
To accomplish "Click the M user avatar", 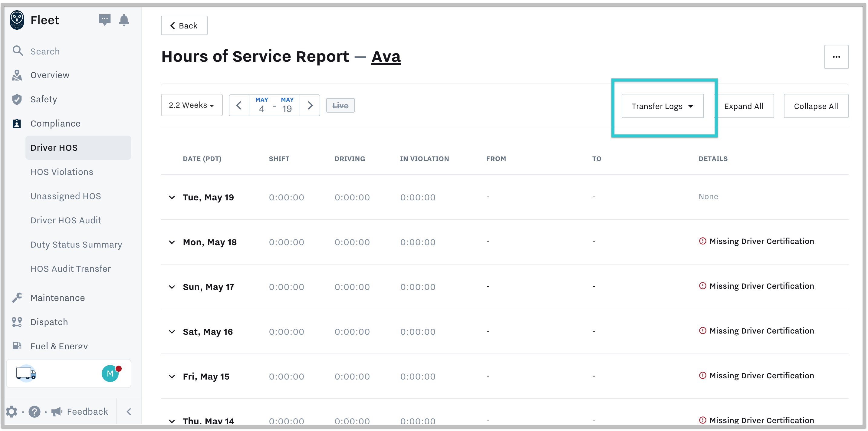I will (x=110, y=373).
